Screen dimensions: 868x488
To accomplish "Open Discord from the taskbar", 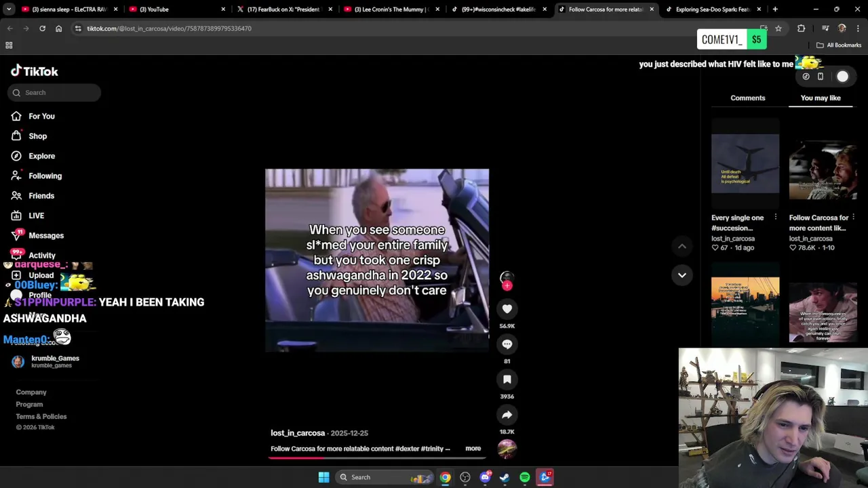I will coord(485,477).
